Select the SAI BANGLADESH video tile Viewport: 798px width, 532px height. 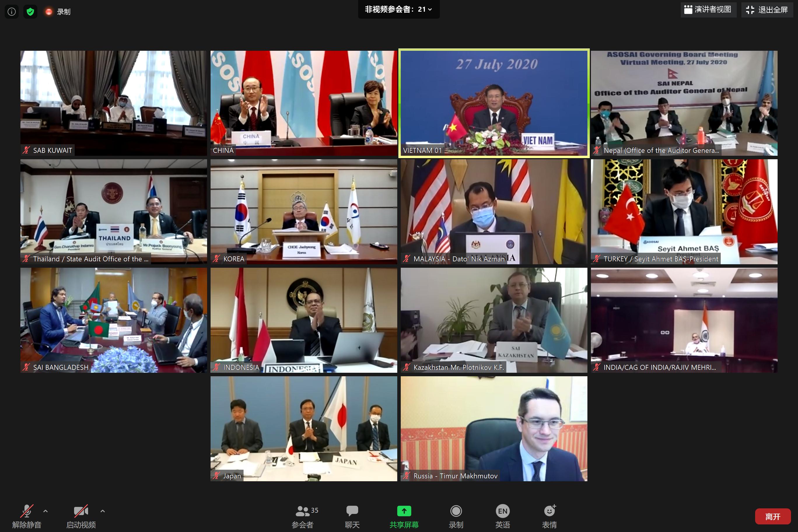click(114, 320)
